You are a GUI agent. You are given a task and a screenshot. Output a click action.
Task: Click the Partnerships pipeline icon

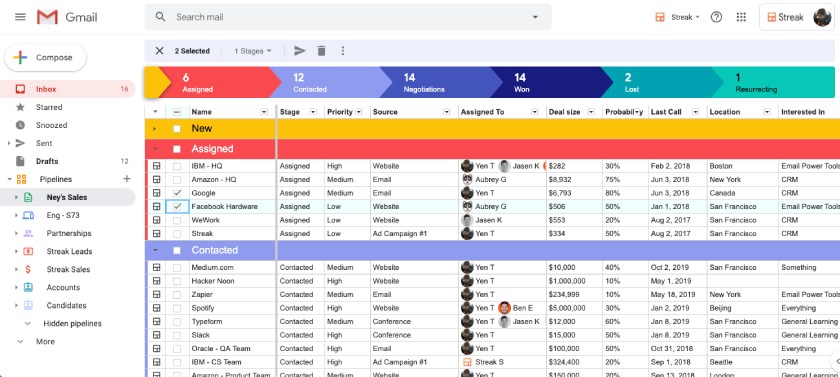[x=28, y=233]
